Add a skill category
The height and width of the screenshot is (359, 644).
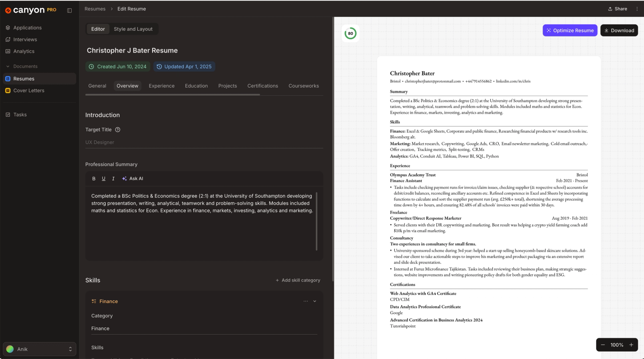[x=298, y=280]
